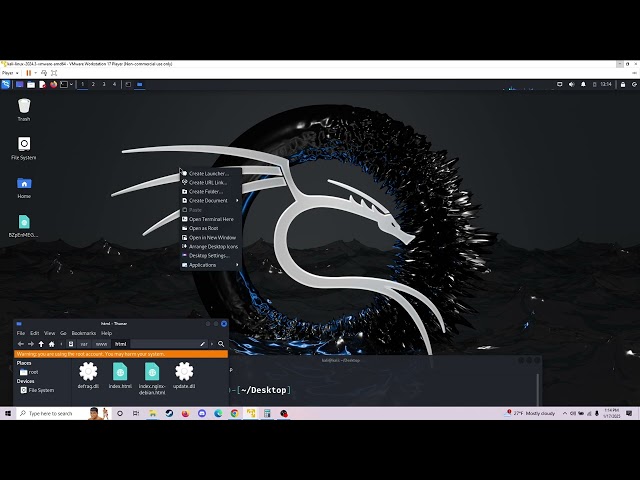
Task: Choose Arrange Desktop Icons
Action: coord(211,247)
